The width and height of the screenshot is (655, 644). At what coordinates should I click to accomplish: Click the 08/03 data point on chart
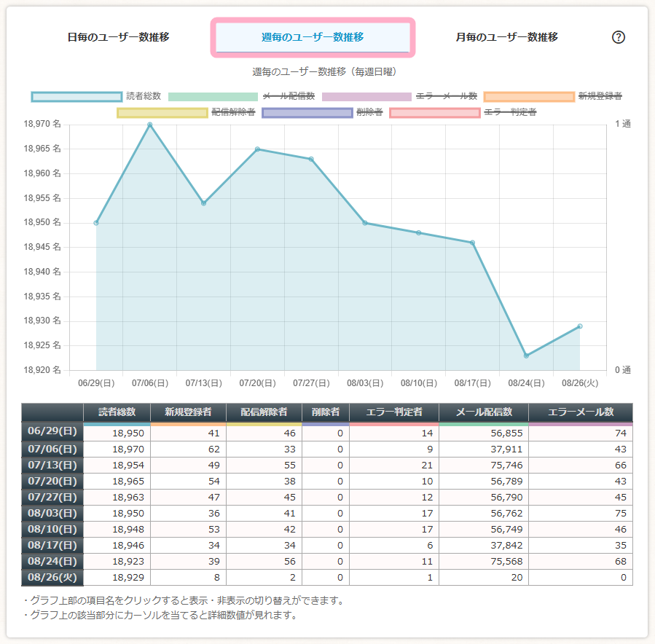(365, 223)
